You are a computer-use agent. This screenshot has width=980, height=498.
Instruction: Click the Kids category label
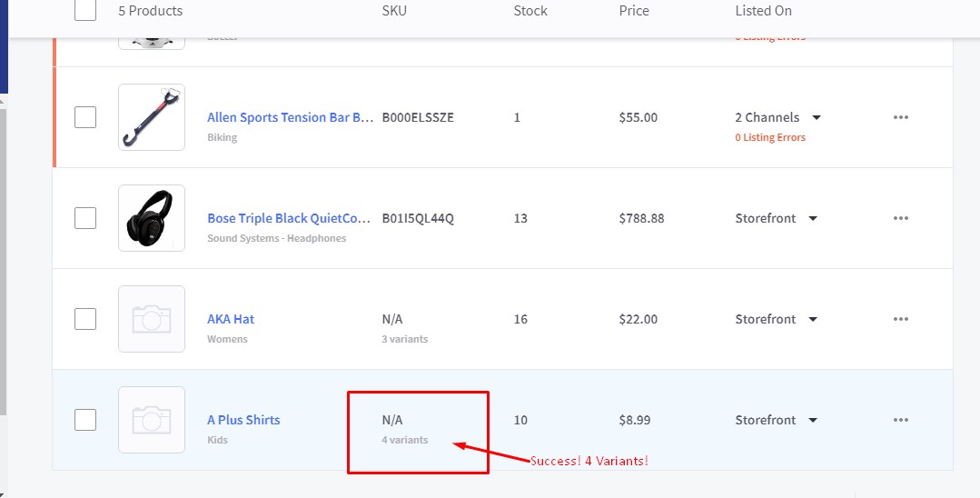point(217,439)
